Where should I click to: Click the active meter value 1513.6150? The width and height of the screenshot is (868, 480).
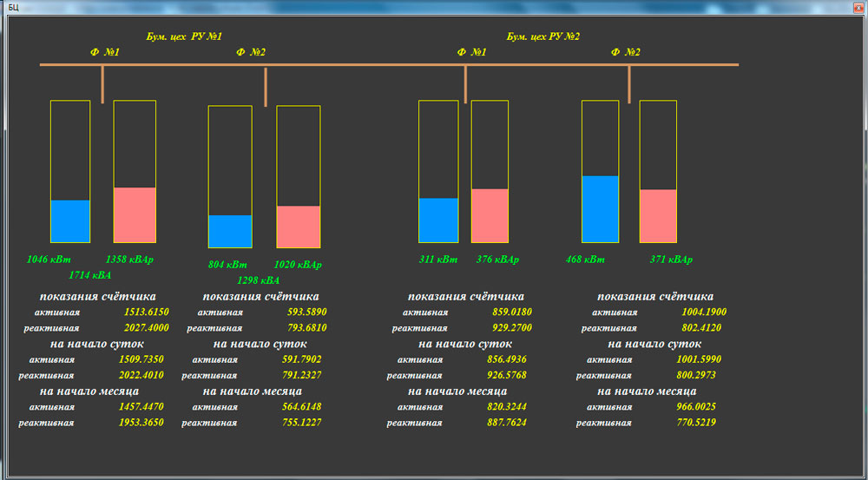coord(146,312)
